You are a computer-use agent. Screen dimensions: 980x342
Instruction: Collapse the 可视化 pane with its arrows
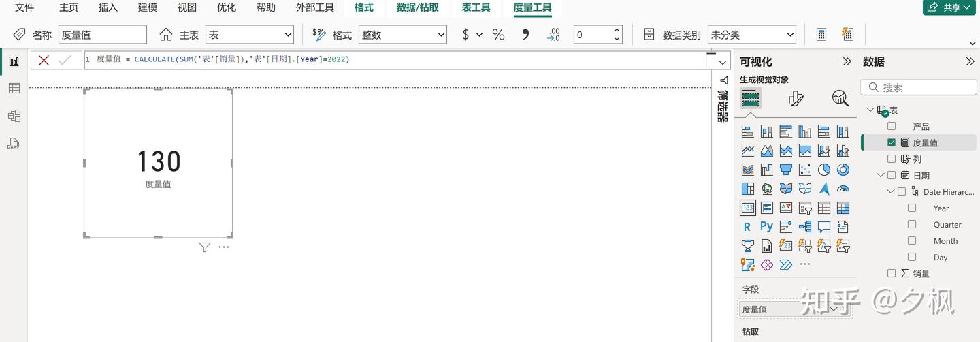point(847,61)
